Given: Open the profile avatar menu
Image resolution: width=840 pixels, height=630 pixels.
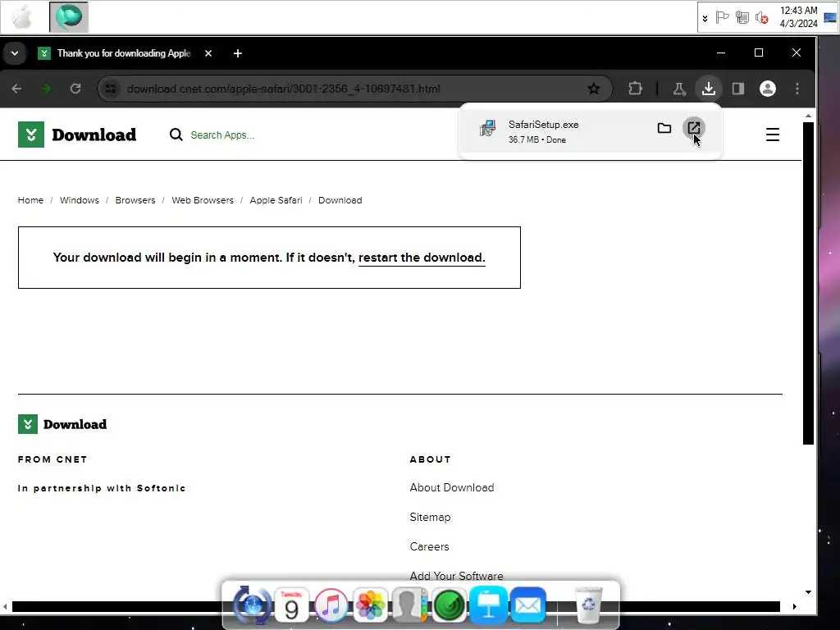Looking at the screenshot, I should (768, 89).
